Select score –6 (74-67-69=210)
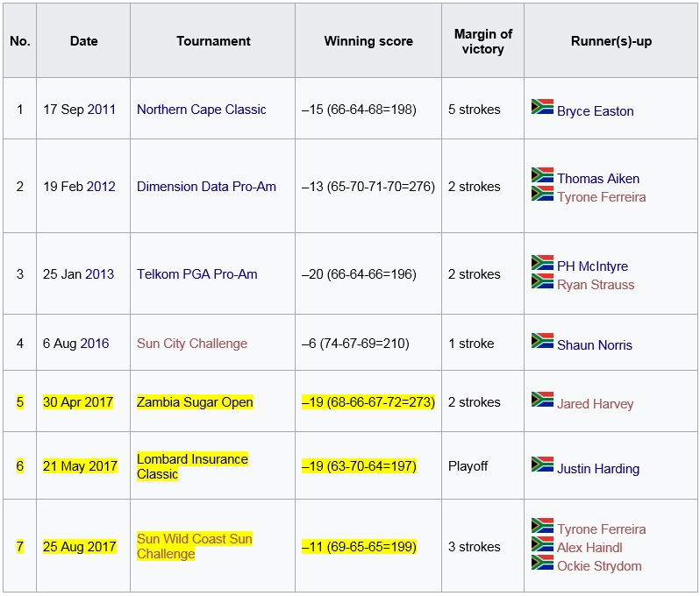Screen dimensions: 700x596 click(x=355, y=344)
